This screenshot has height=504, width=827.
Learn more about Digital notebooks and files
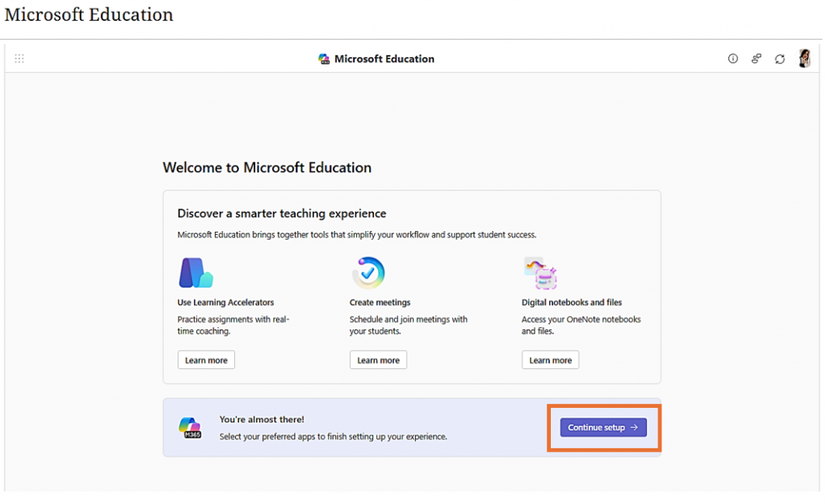coord(551,360)
